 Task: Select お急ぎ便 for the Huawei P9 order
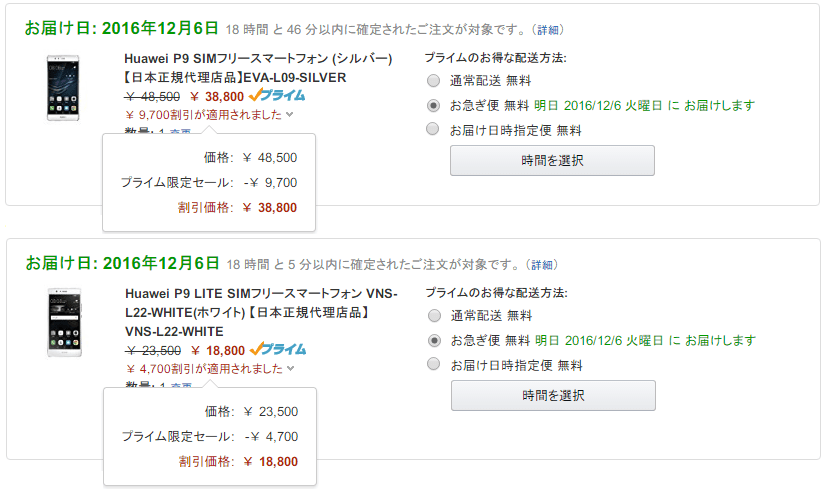[433, 105]
